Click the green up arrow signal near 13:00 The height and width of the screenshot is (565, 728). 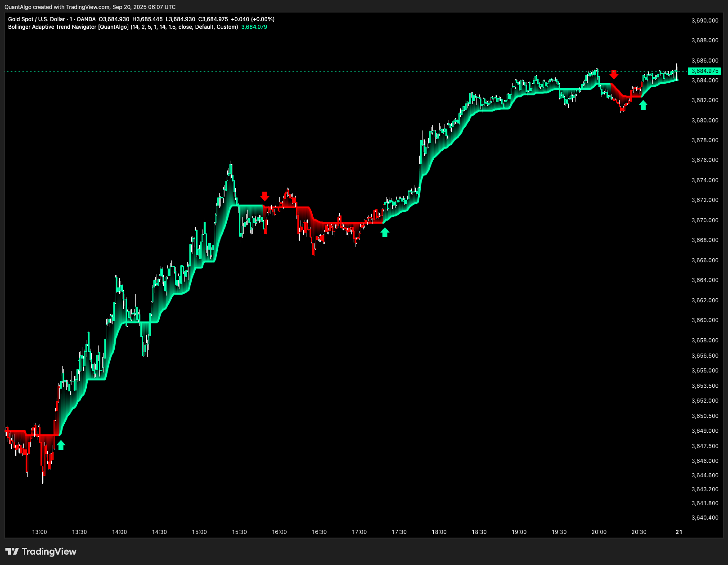coord(61,445)
